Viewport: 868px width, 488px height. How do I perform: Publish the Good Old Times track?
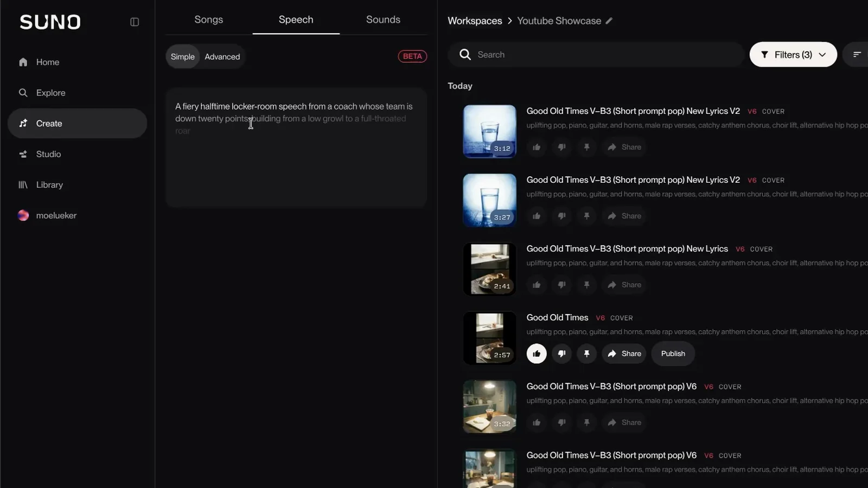pos(673,354)
